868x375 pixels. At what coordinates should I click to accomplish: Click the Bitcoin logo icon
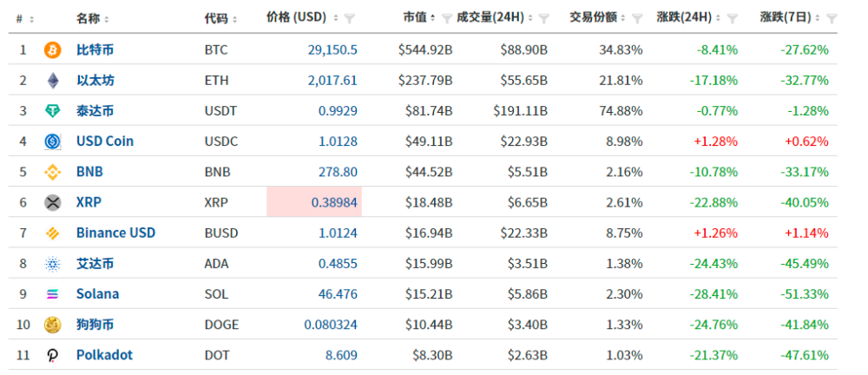point(53,50)
